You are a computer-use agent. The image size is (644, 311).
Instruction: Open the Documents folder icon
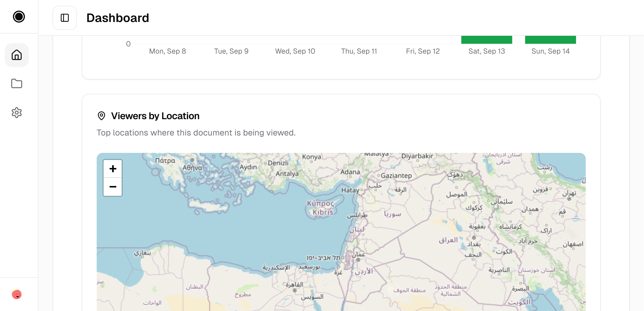[17, 84]
